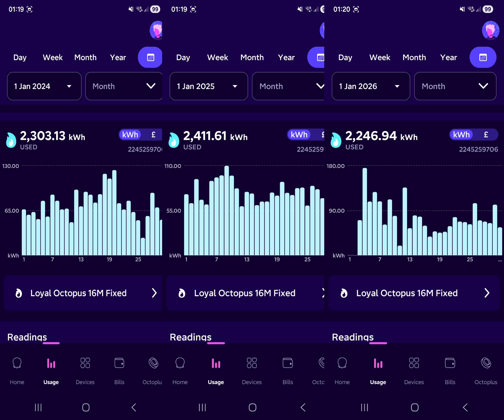Tap the Android back navigation arrow
The image size is (504, 420).
click(133, 407)
